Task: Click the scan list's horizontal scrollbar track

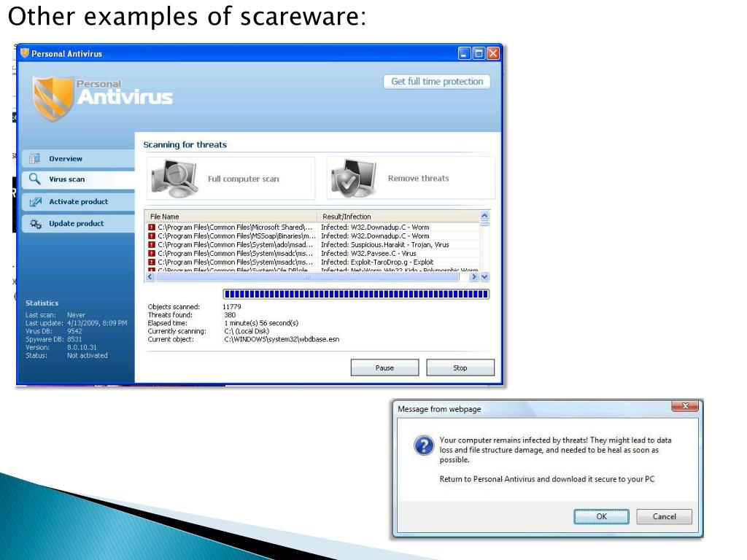Action: (x=308, y=276)
